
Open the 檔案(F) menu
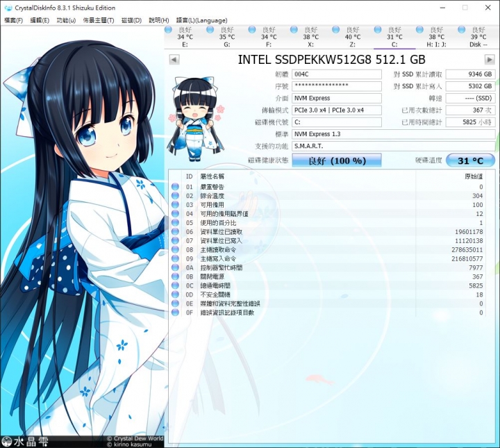[14, 20]
